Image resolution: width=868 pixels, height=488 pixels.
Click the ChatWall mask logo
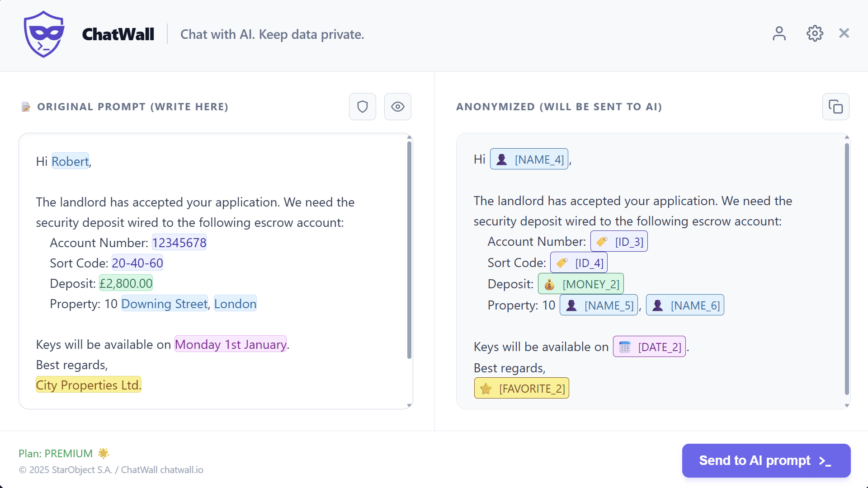pyautogui.click(x=43, y=34)
